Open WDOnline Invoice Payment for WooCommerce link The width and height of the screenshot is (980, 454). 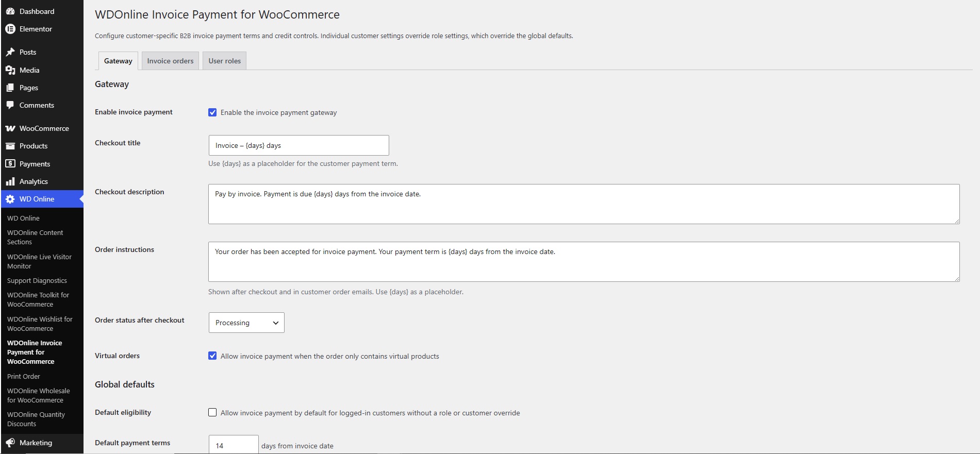click(35, 352)
